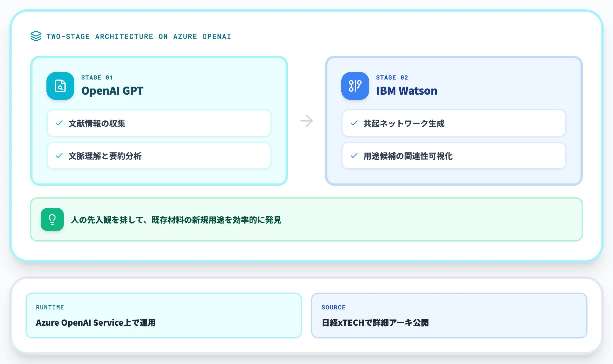Click the STAGE 02 label
The height and width of the screenshot is (364, 613).
[392, 78]
